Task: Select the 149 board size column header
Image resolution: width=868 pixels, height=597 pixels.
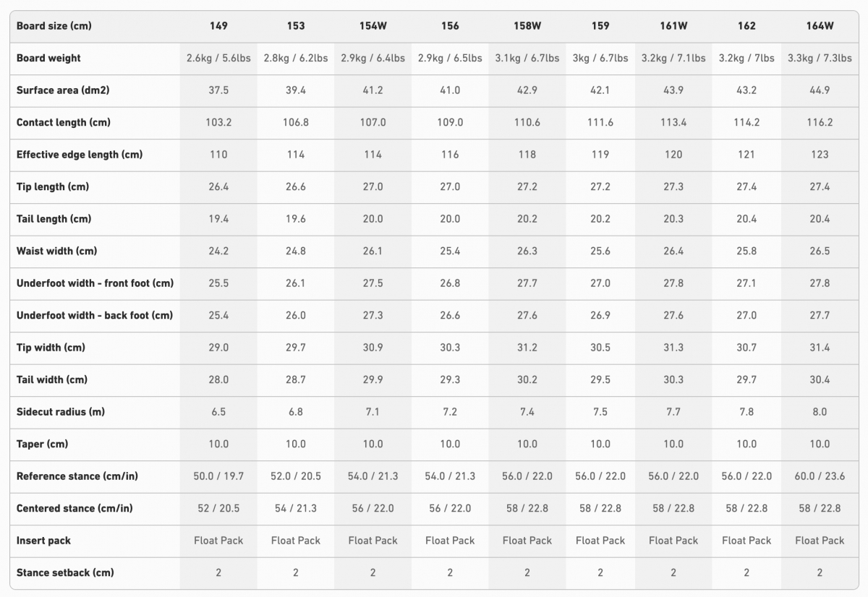Action: tap(218, 26)
